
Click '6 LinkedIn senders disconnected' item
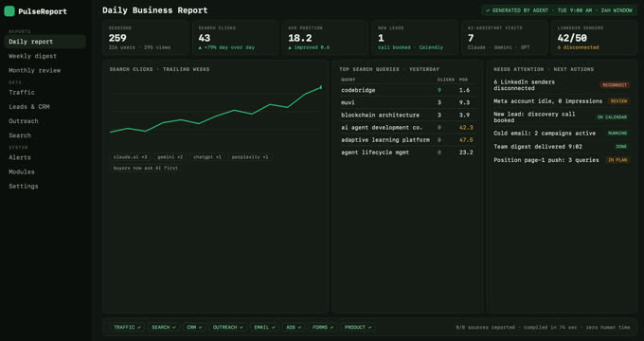click(524, 85)
